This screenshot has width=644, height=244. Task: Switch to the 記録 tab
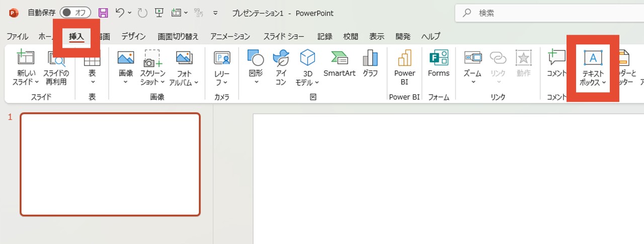(325, 36)
